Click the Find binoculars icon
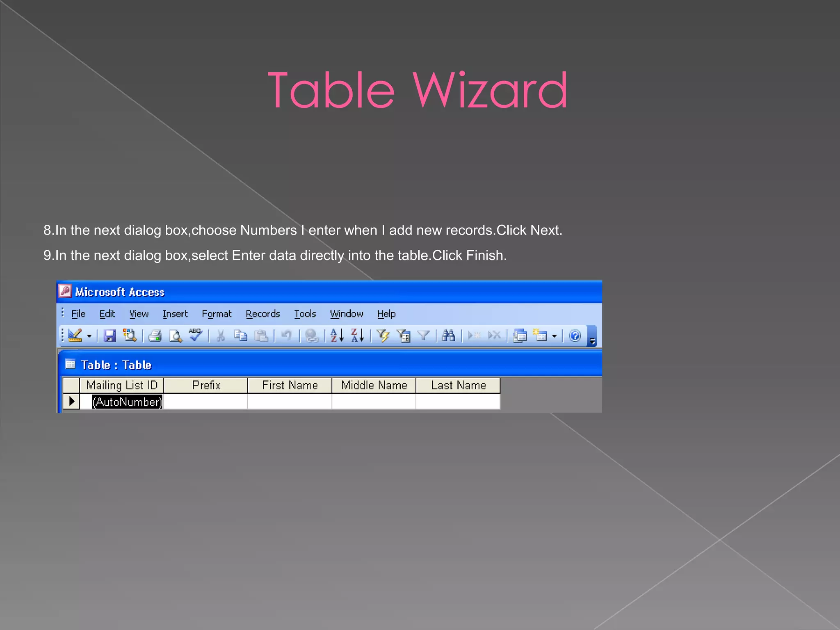 [x=448, y=336]
